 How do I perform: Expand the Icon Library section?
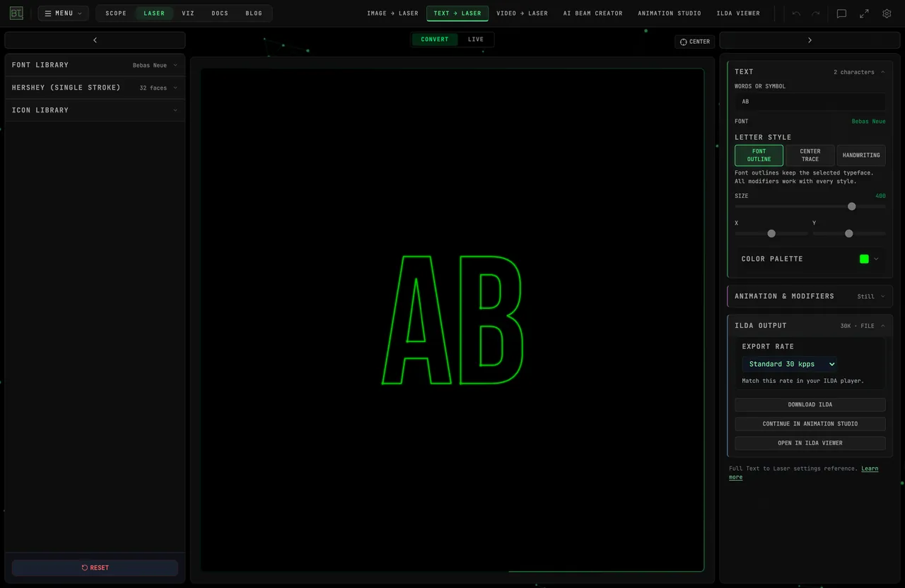coord(95,110)
